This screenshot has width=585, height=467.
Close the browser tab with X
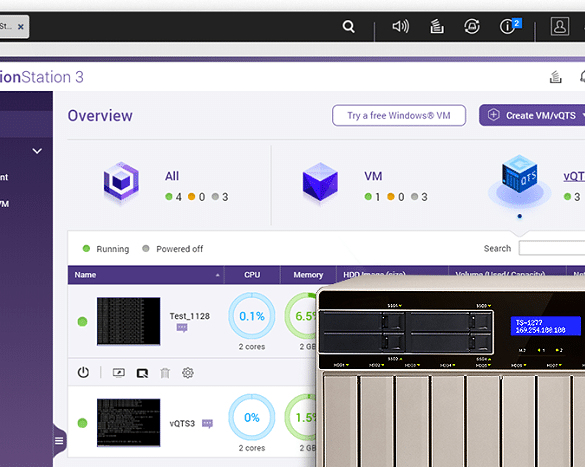pyautogui.click(x=21, y=27)
